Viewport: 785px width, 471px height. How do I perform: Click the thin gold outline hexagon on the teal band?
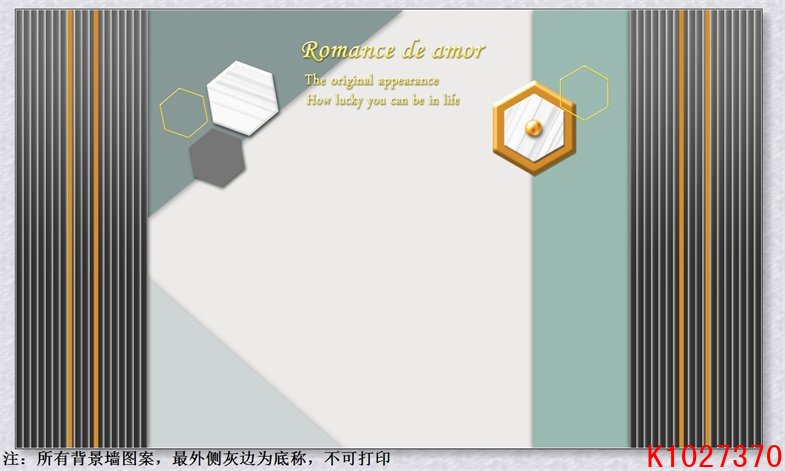tap(584, 93)
